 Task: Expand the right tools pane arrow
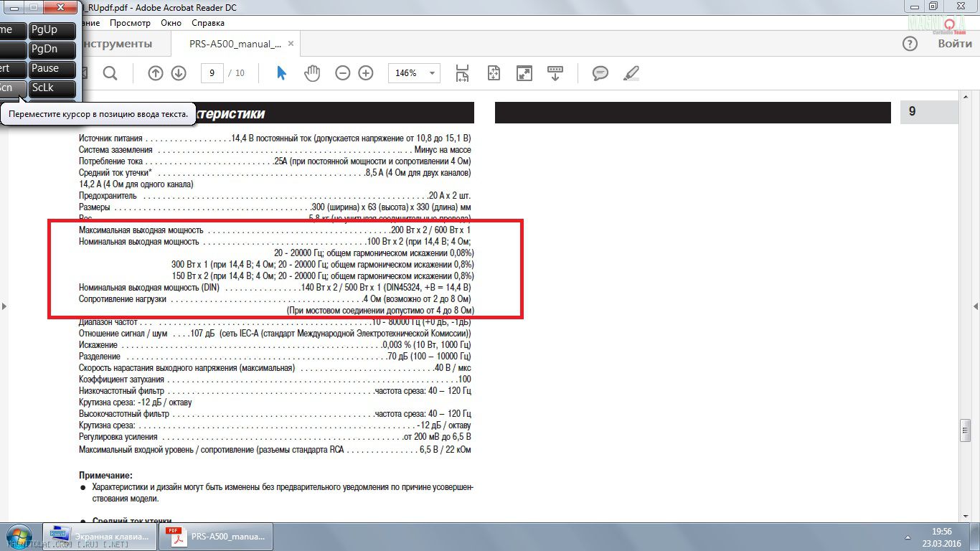point(975,306)
